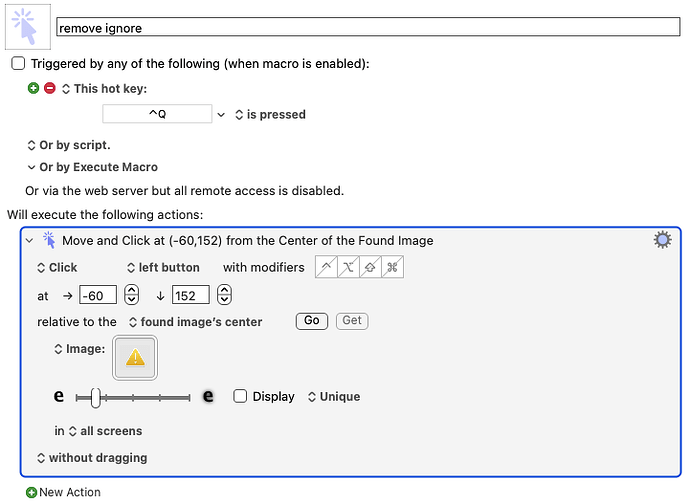The image size is (690, 504).
Task: Open the action gear menu
Action: [x=662, y=240]
